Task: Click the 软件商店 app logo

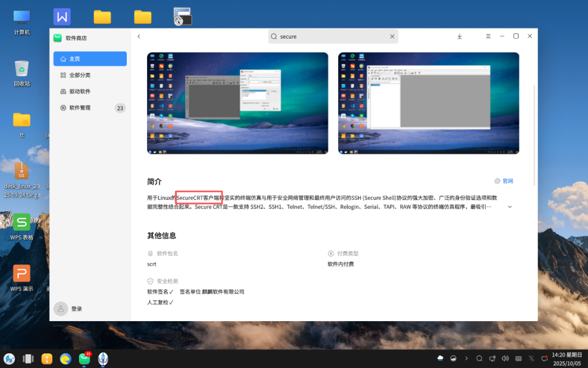Action: [57, 38]
